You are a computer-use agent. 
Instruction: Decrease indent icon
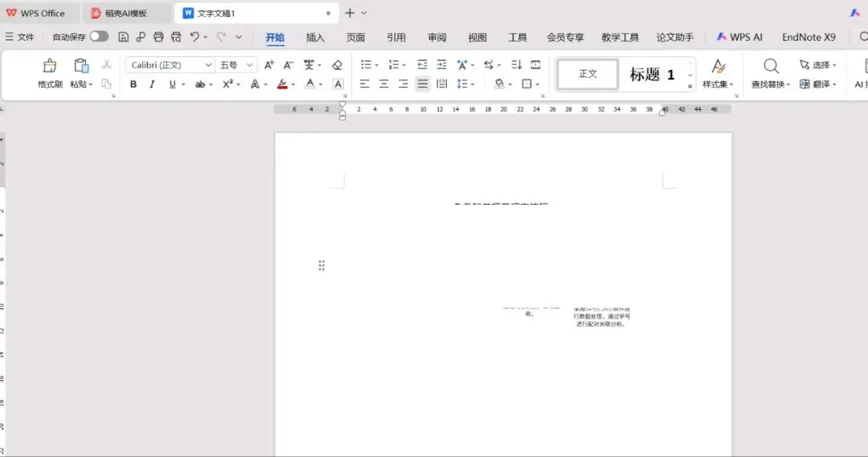pos(423,65)
